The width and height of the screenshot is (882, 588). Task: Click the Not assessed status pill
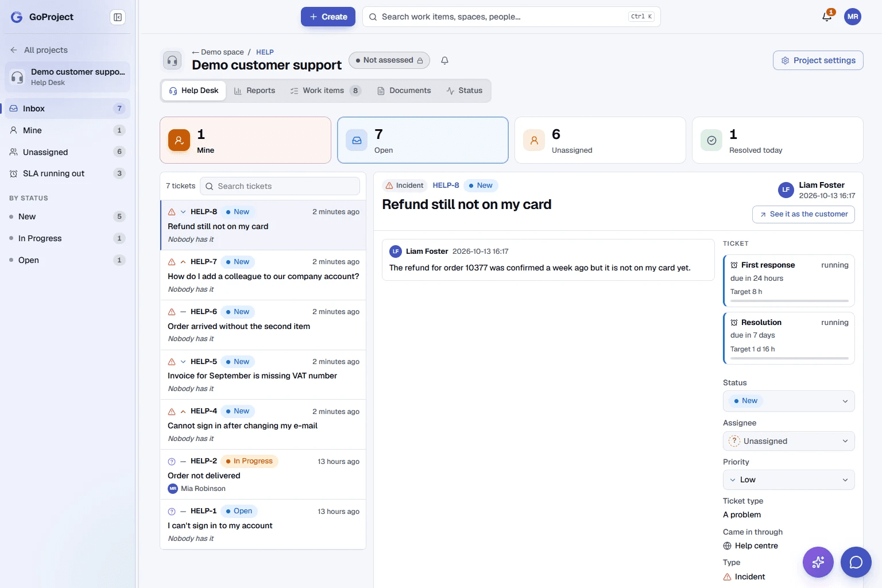(389, 60)
